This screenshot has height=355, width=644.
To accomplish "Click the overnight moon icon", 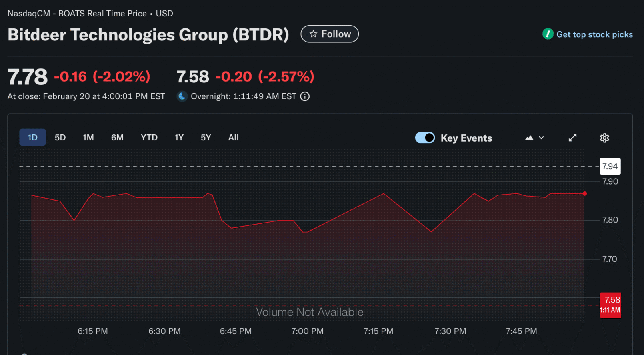I will click(182, 96).
